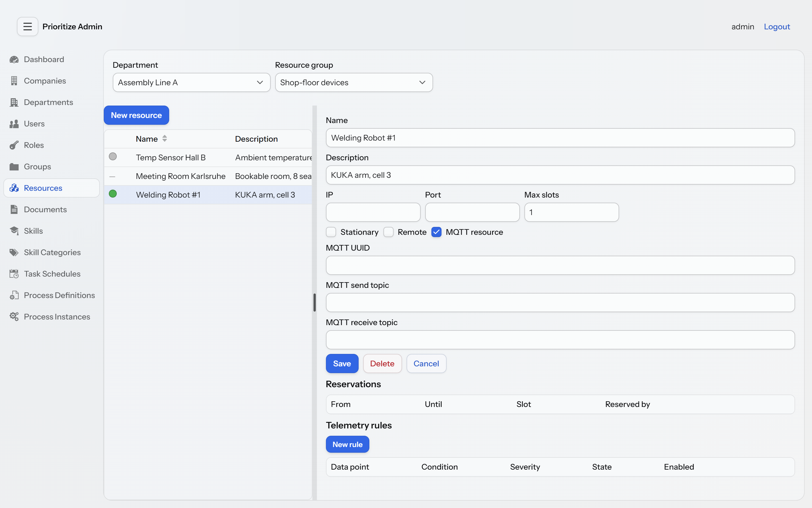Uncheck the MQTT resource checkbox
Viewport: 812px width, 508px height.
click(x=436, y=232)
